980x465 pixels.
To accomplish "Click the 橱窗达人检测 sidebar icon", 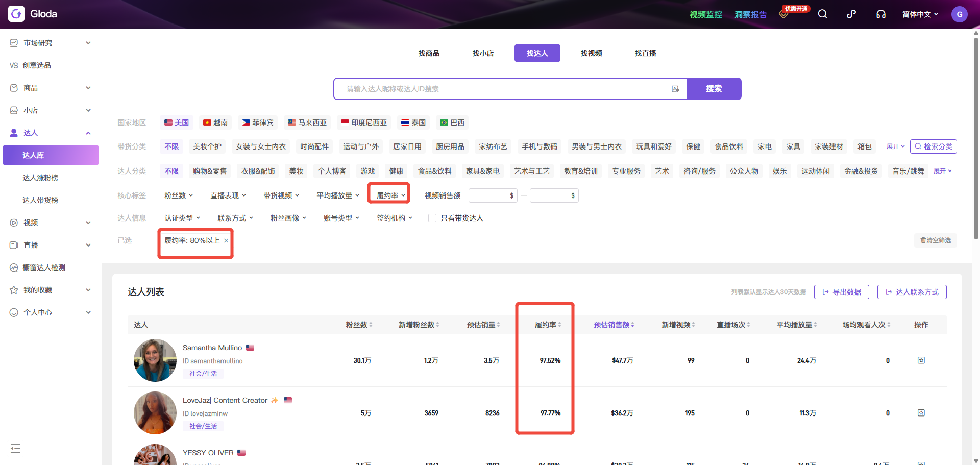I will [13, 267].
